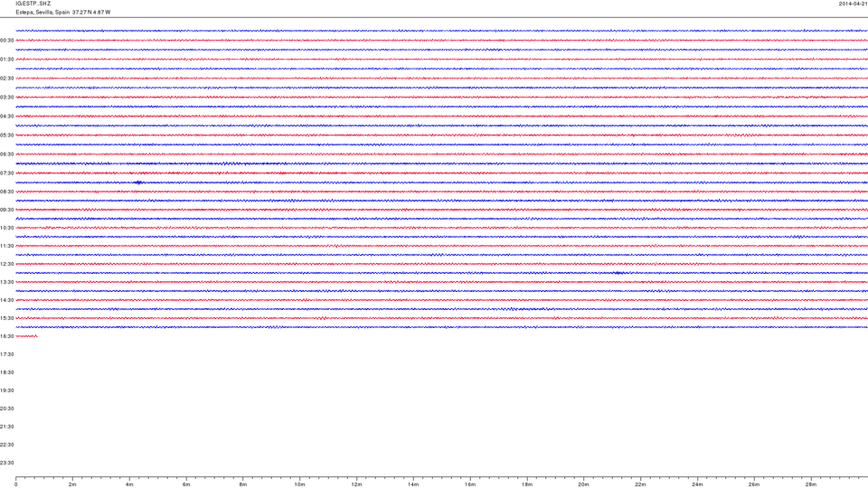Select the 00:30 time label
Viewport: 868px width, 488px height.
(6, 41)
